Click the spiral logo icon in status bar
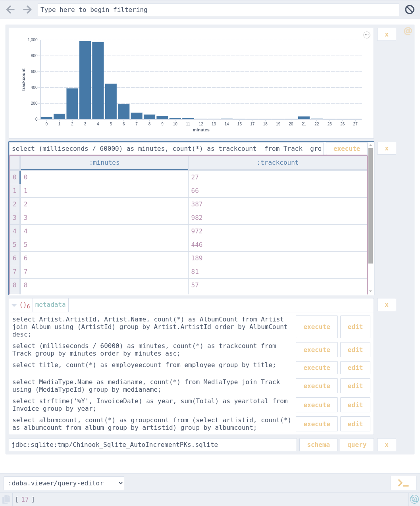 (414, 499)
